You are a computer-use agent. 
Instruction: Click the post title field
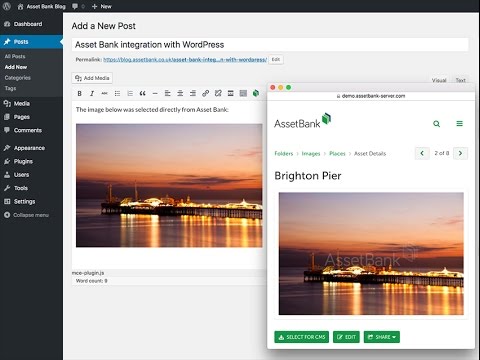(270, 45)
